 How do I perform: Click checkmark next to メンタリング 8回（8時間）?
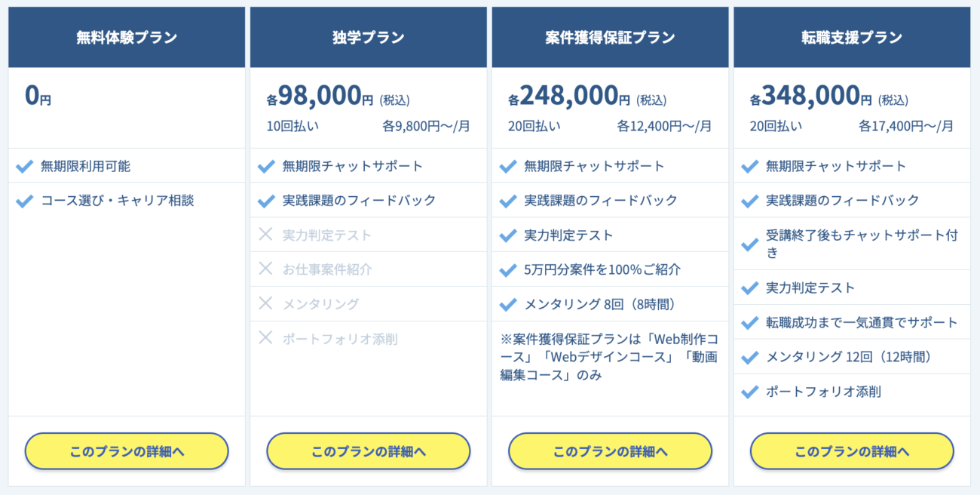(x=508, y=305)
